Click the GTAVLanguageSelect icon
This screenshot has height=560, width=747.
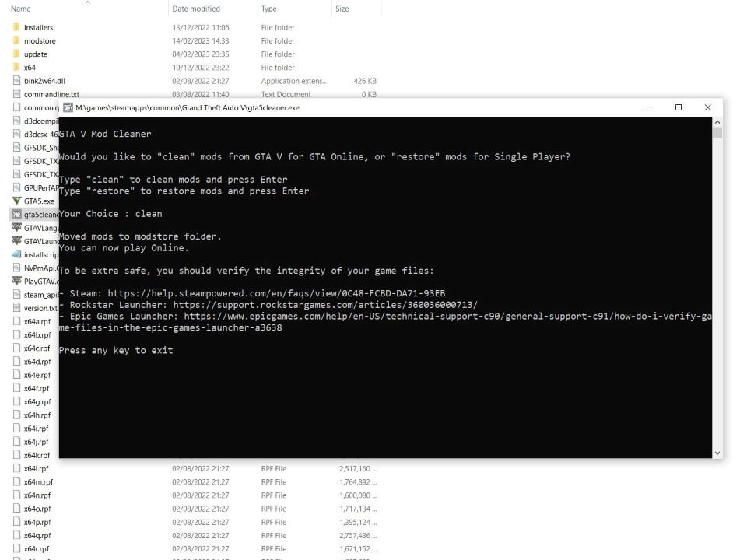16,228
